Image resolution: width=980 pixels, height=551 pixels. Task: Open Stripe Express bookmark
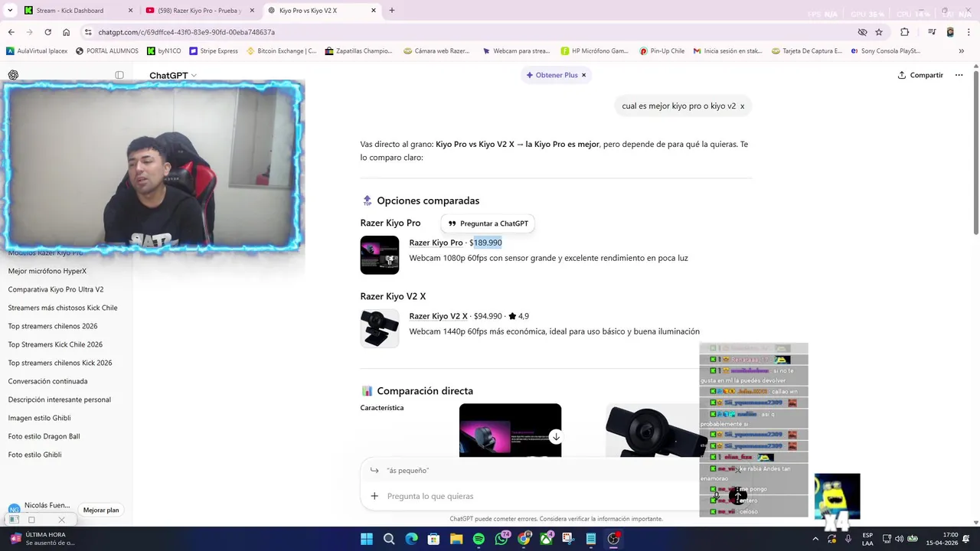214,51
